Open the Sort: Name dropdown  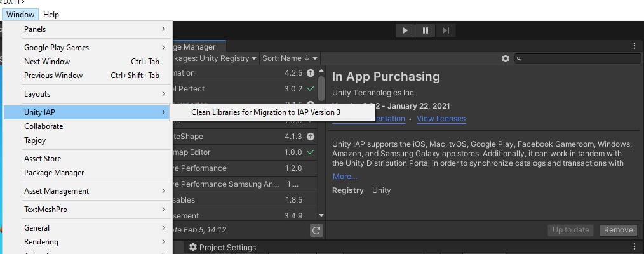(290, 58)
